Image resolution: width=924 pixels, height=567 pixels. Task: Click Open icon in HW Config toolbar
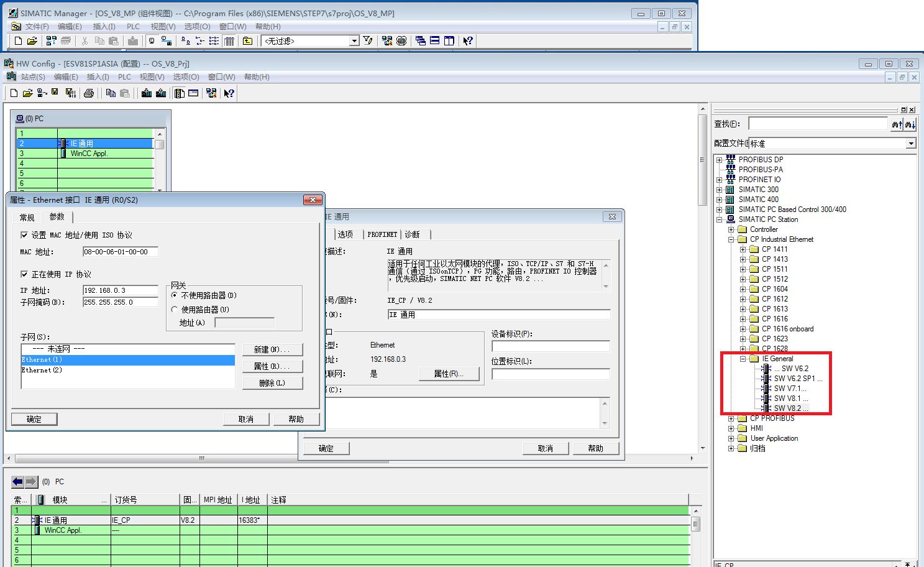pos(27,93)
